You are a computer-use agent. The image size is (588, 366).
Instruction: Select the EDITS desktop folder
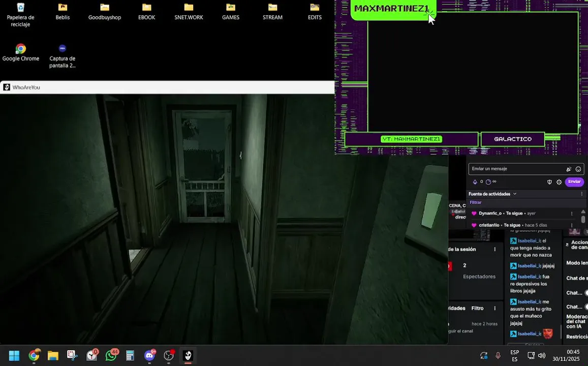(x=315, y=11)
